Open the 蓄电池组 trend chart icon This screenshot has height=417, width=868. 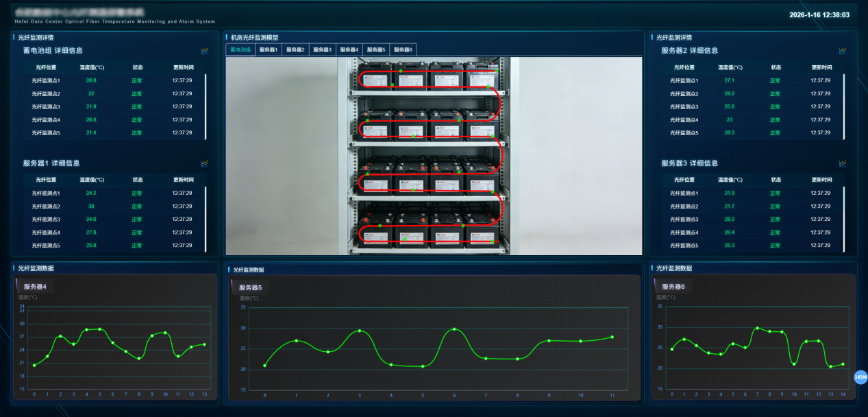204,51
